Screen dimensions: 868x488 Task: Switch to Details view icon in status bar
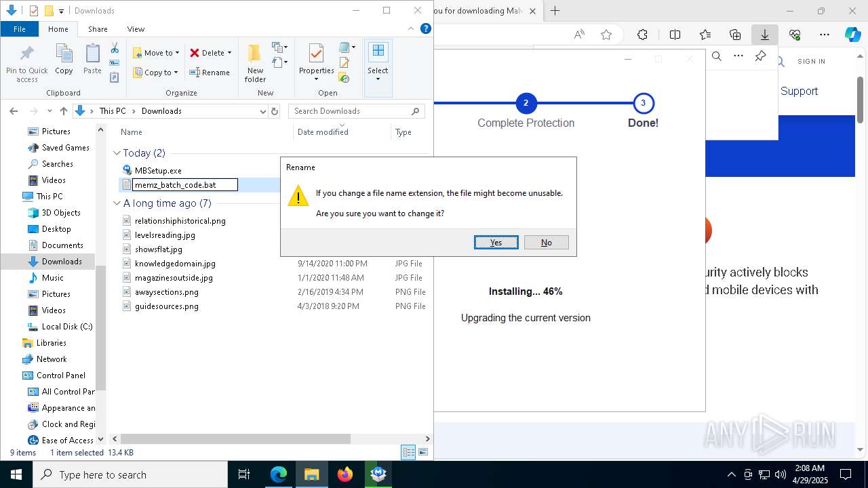(408, 452)
